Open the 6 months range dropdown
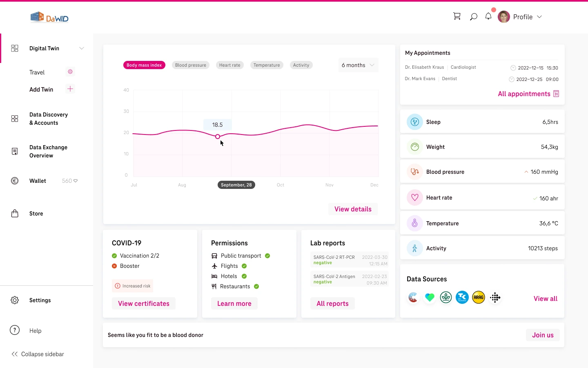The width and height of the screenshot is (588, 368). [358, 65]
